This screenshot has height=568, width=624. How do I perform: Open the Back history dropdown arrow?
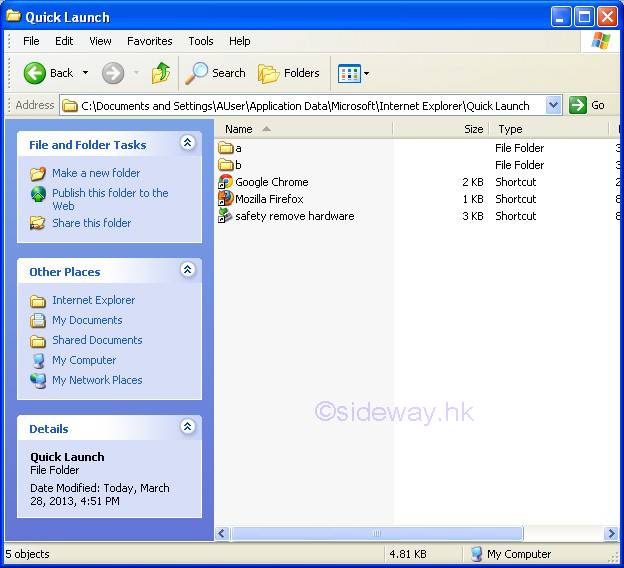click(x=85, y=73)
